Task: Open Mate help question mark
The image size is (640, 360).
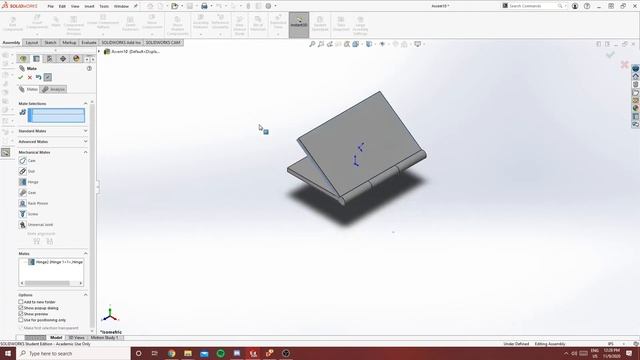Action: [x=89, y=69]
